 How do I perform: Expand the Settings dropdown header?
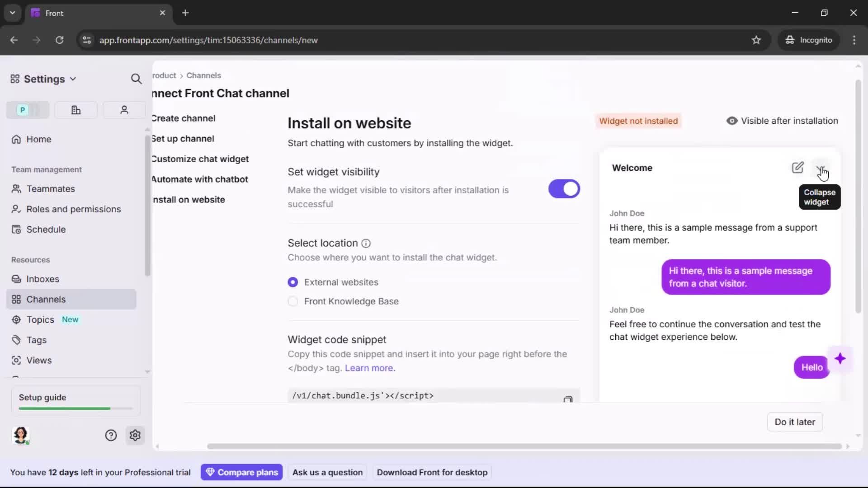tap(44, 79)
